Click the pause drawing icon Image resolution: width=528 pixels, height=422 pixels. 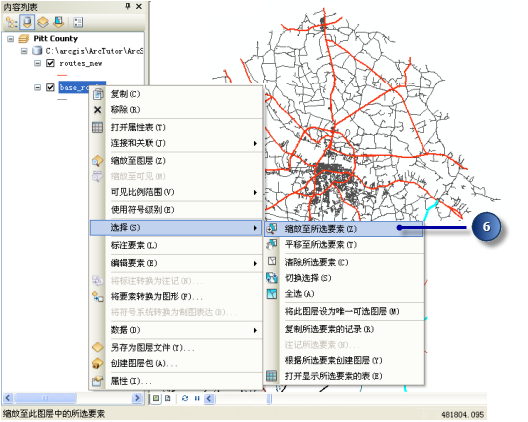pos(197,398)
